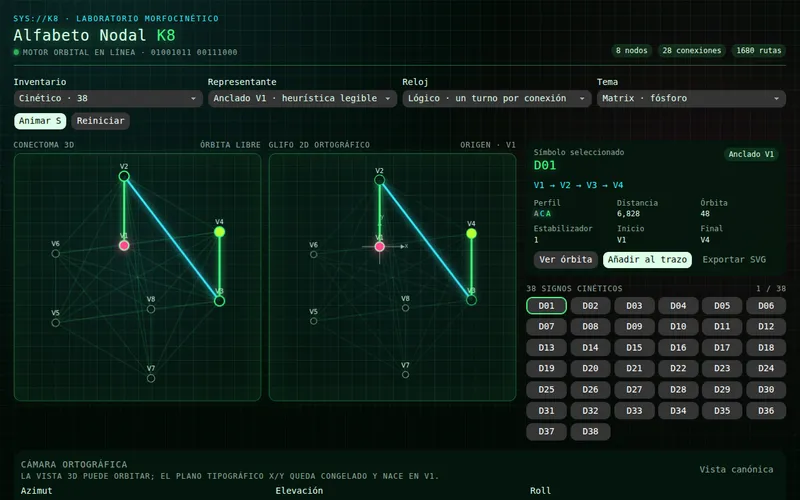The image size is (800, 500).
Task: Activate sign D23
Action: 722,368
